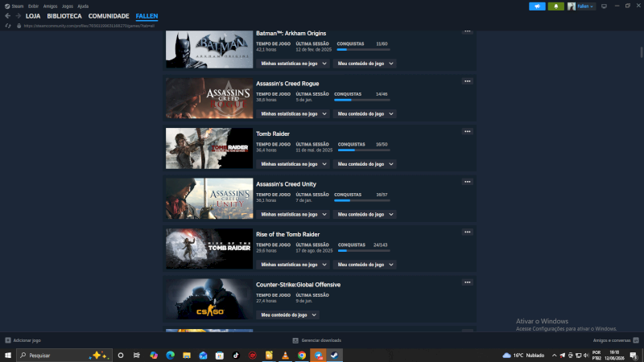This screenshot has width=644, height=362.
Task: Open the weather widget 16°C Nublado
Action: click(x=524, y=356)
